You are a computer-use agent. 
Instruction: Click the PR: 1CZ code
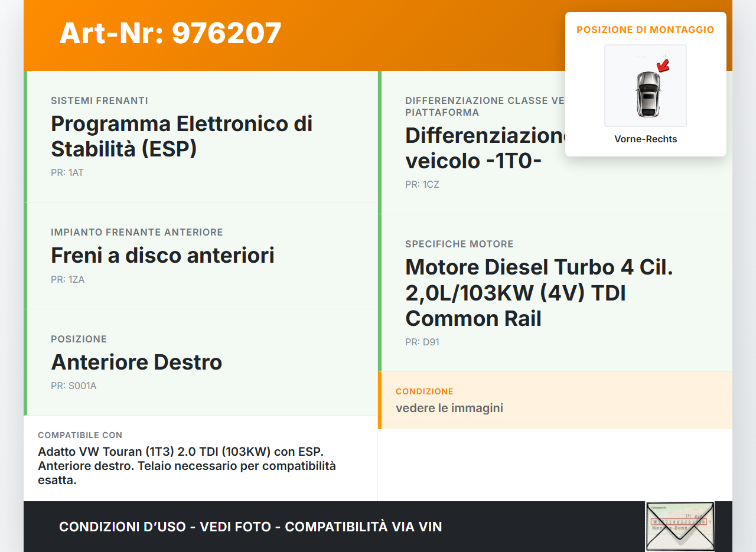click(422, 185)
